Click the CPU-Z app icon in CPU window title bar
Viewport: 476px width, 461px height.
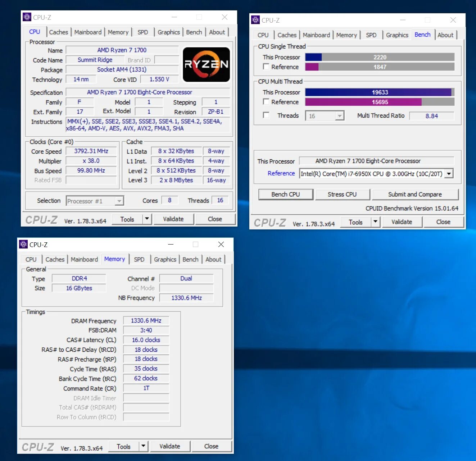27,17
